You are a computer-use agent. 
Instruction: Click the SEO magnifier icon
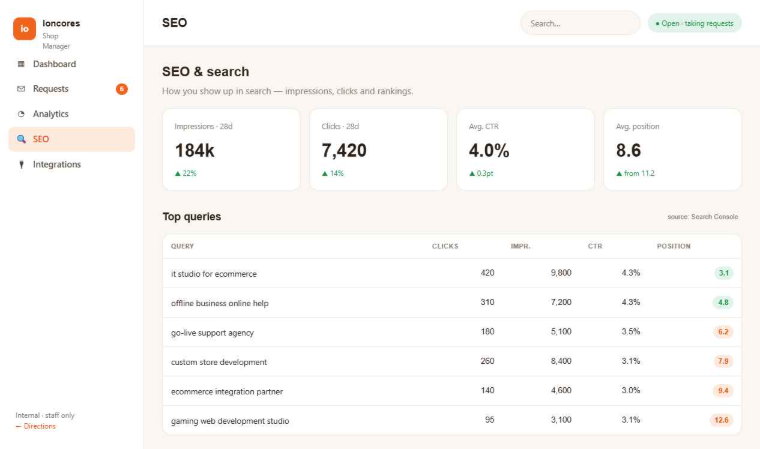coord(21,139)
